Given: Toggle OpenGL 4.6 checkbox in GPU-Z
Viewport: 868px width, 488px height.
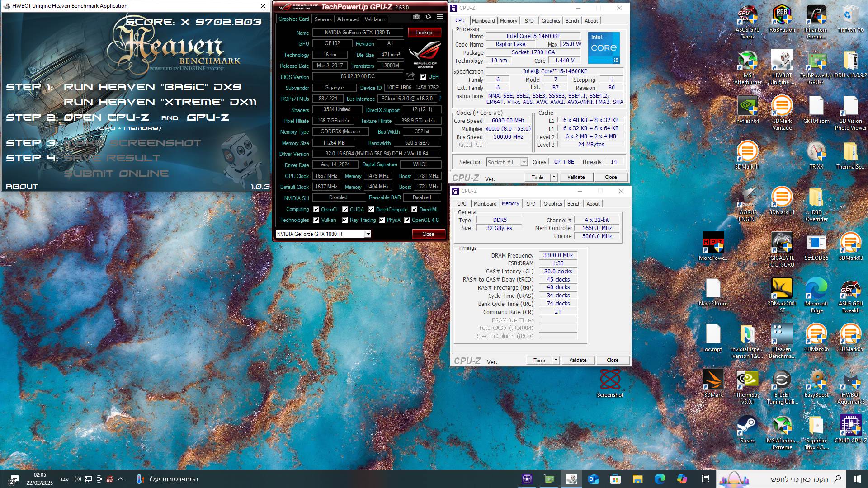Looking at the screenshot, I should click(x=407, y=220).
